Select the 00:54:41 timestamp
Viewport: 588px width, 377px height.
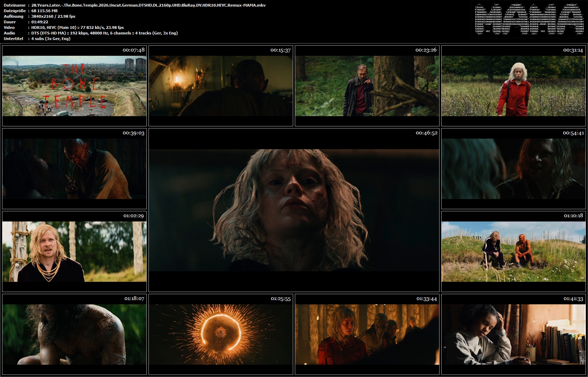tap(573, 133)
